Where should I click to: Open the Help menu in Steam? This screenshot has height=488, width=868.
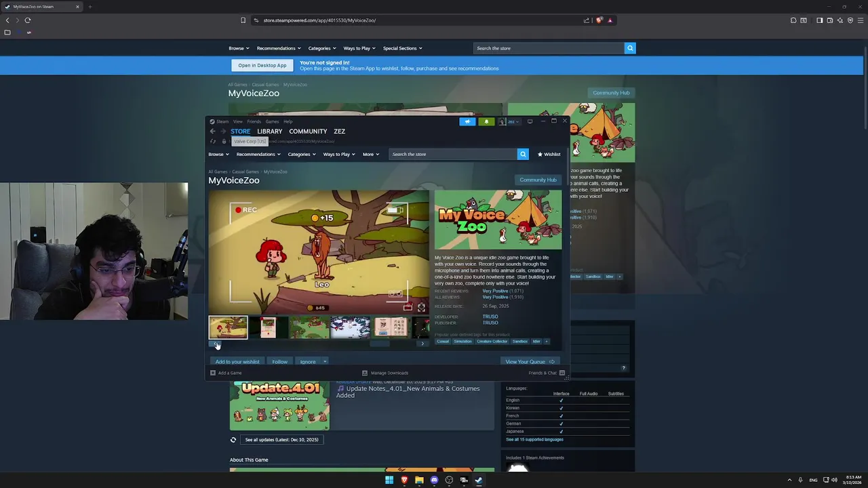[288, 121]
